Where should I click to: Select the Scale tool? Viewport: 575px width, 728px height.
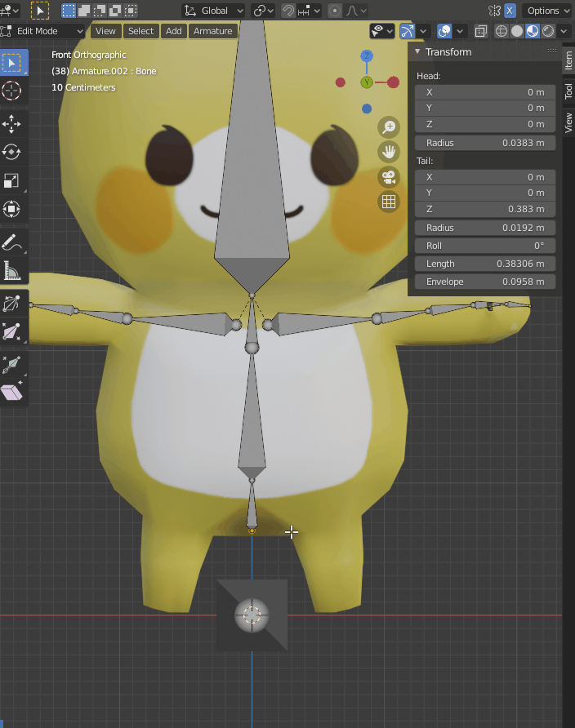(12, 180)
